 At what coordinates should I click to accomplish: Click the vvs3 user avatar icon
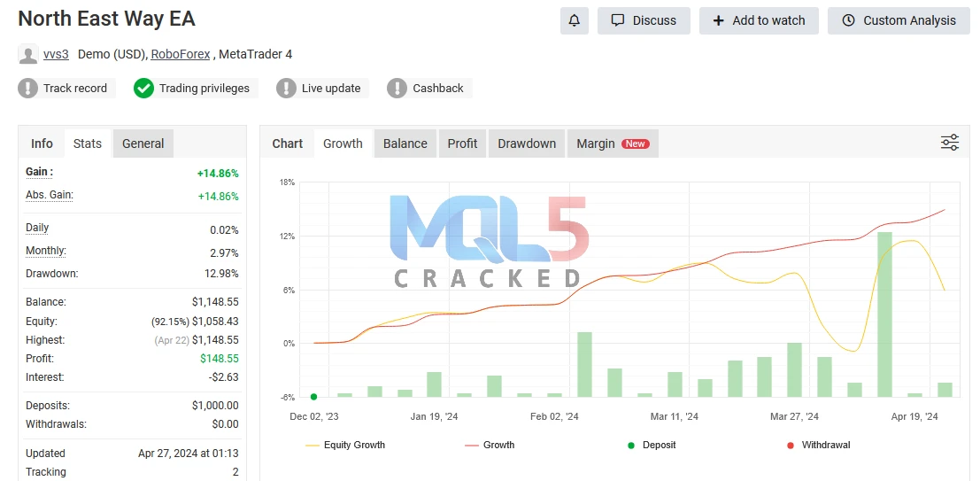pyautogui.click(x=28, y=54)
